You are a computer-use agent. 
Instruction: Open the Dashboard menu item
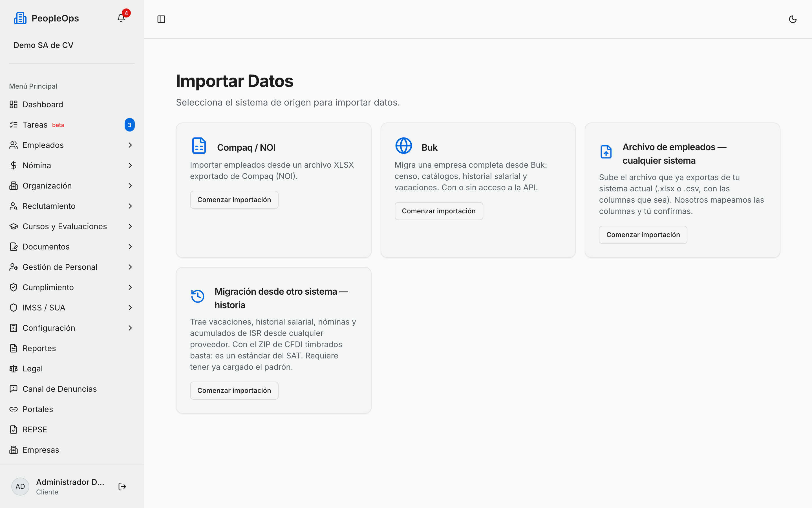[72, 104]
